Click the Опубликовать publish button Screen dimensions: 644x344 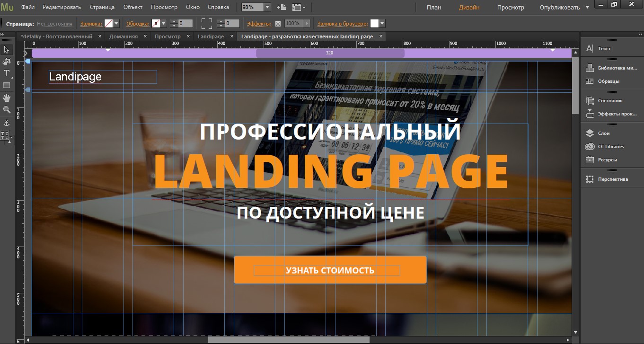tap(560, 7)
